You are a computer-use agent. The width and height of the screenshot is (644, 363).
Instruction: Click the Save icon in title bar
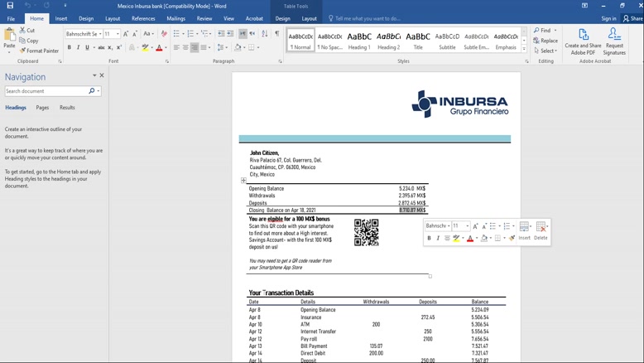(10, 5)
